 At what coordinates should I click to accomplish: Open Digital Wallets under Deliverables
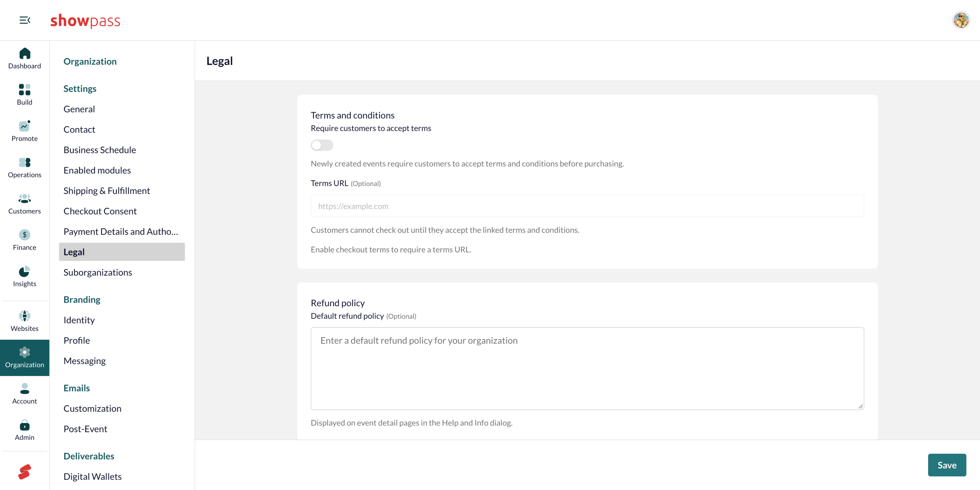[x=92, y=477]
